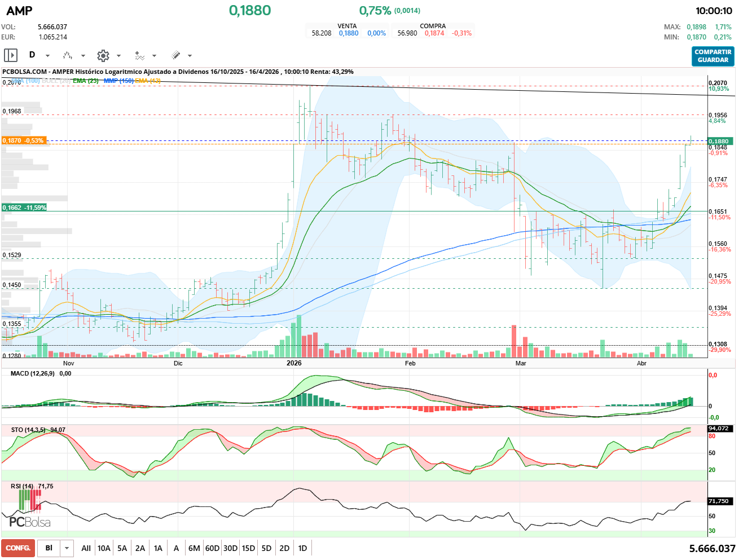The height and width of the screenshot is (560, 743).
Task: Select the drawing pencil tool icon
Action: 175,55
